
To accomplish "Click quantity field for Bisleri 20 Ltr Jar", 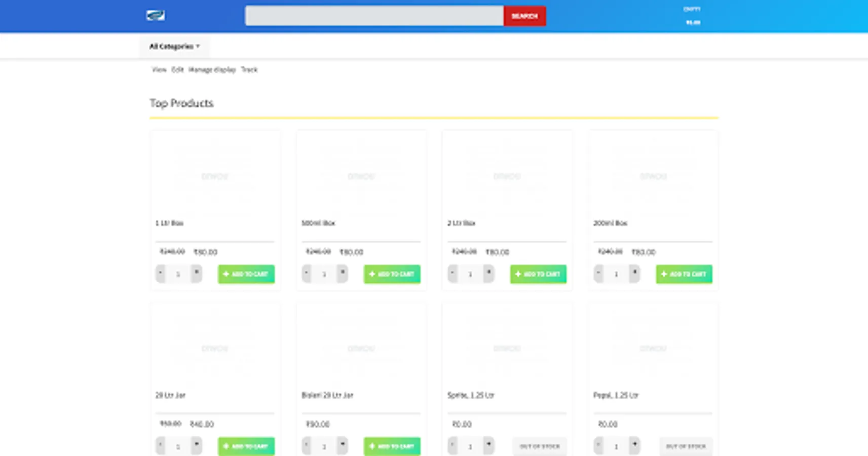I will [324, 446].
